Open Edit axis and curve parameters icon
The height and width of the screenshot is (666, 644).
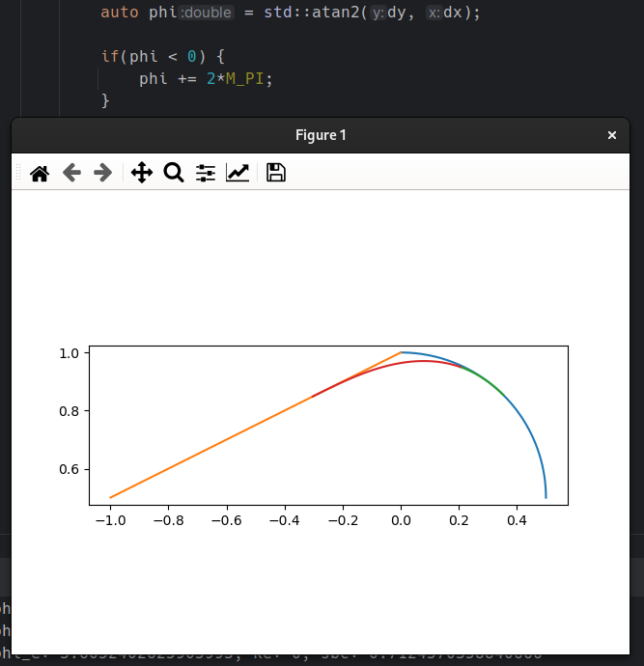point(238,173)
